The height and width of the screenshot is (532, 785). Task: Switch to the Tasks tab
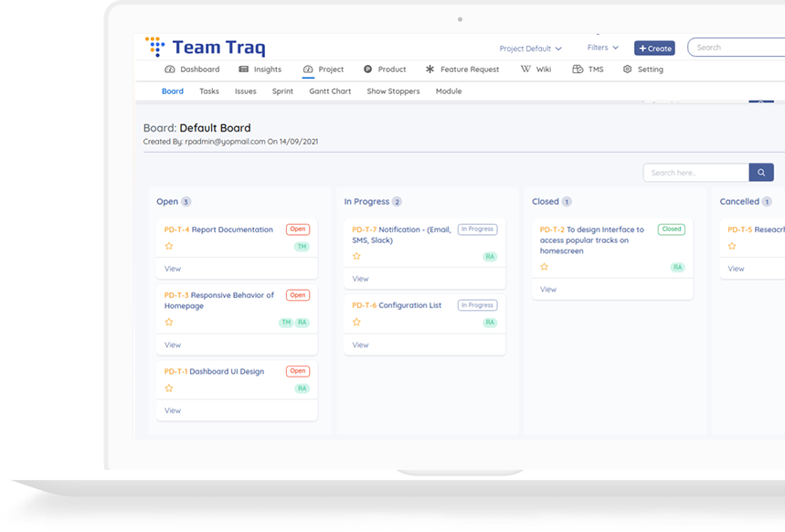[x=209, y=91]
